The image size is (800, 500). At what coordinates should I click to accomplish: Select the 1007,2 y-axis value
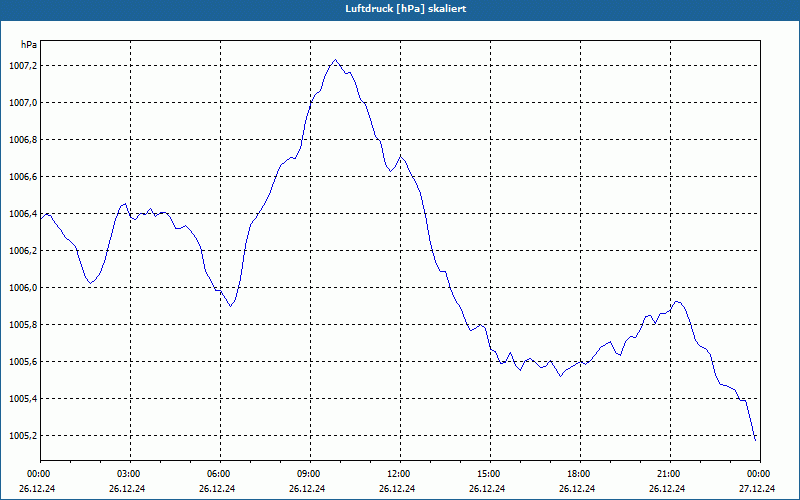(x=23, y=66)
